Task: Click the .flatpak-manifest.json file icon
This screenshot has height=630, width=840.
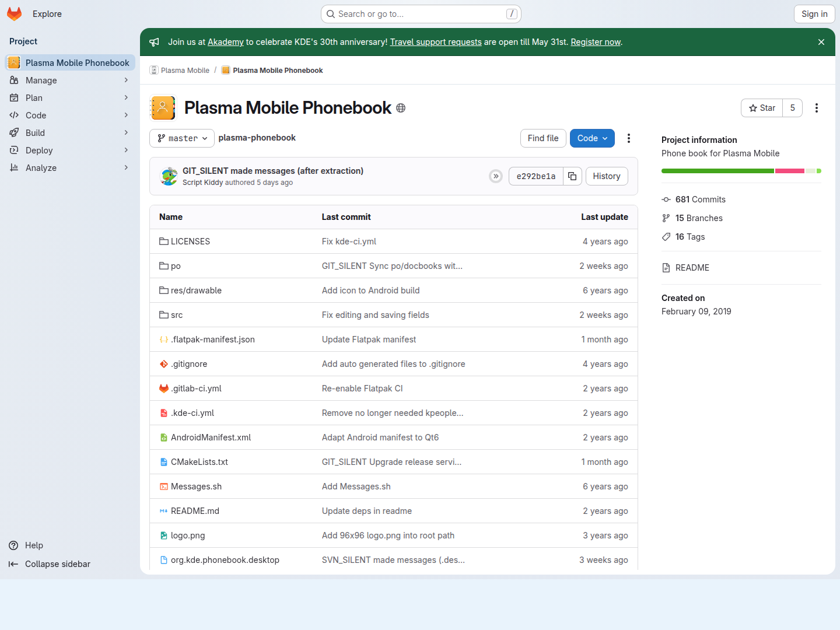Action: tap(164, 339)
